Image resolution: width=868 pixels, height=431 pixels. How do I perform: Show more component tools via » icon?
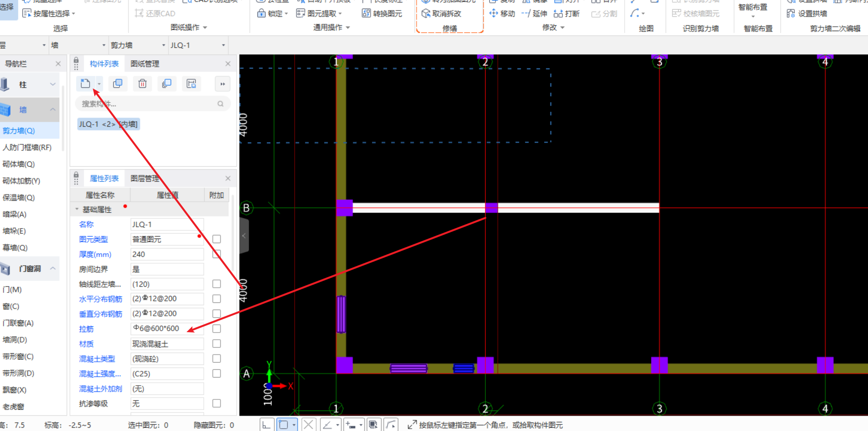pyautogui.click(x=222, y=84)
